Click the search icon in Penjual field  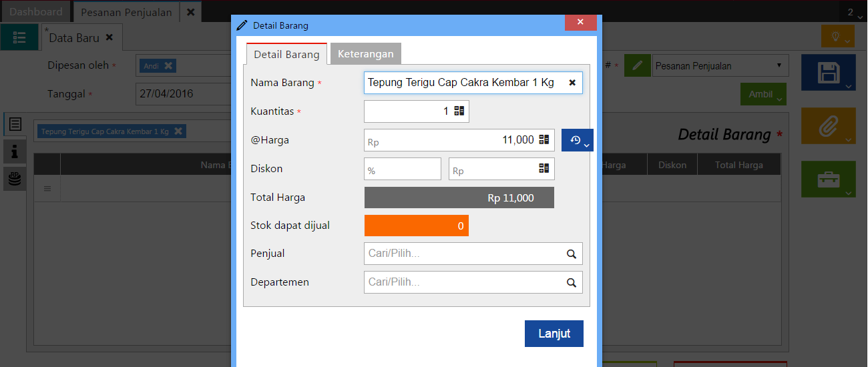(572, 254)
